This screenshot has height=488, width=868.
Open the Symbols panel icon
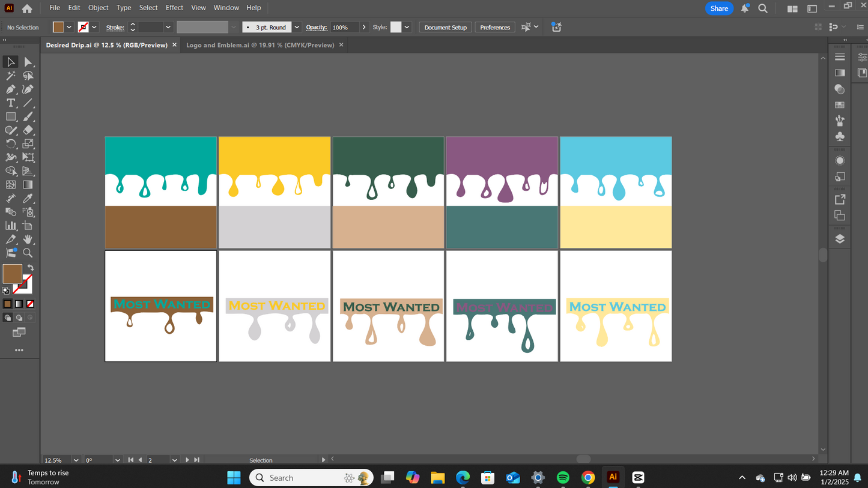point(840,136)
